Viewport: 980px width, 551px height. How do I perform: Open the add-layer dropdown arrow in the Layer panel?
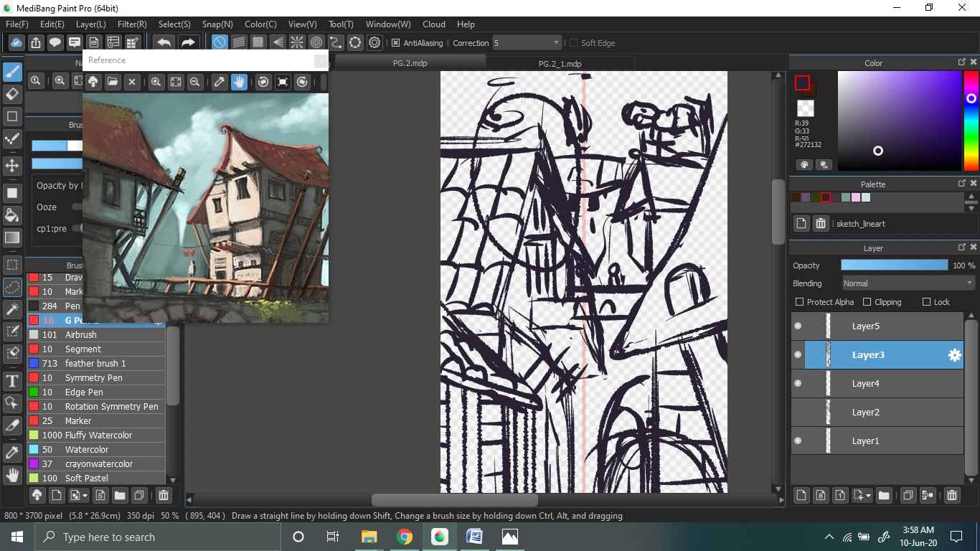tap(869, 495)
